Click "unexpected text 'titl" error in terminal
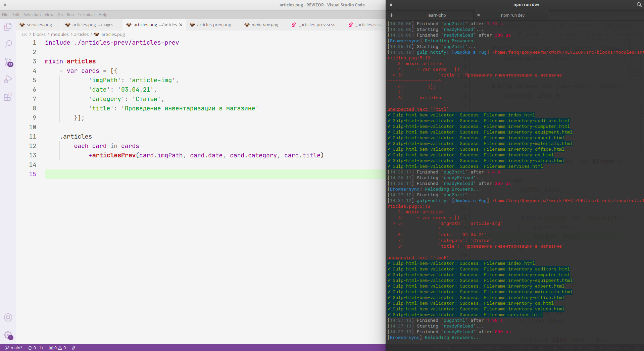 [x=418, y=109]
